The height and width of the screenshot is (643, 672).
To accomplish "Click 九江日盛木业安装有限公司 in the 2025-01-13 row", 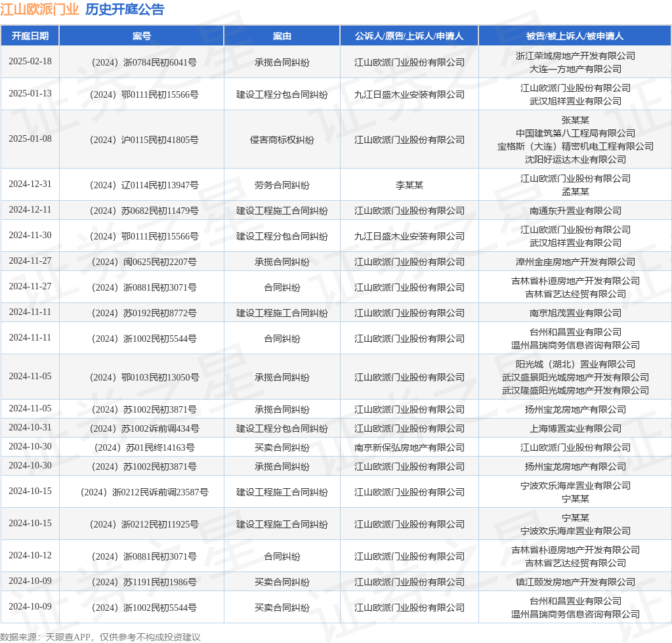I will pyautogui.click(x=409, y=94).
